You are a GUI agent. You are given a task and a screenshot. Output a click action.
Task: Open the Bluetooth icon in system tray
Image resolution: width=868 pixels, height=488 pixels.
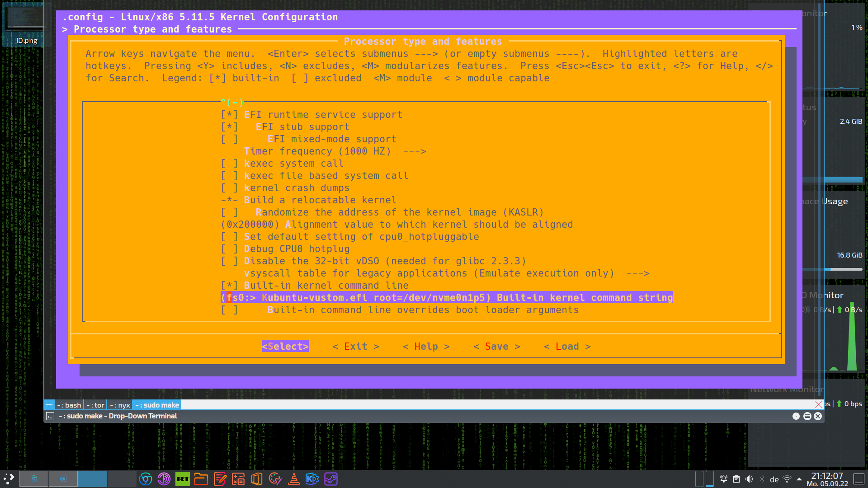(762, 479)
